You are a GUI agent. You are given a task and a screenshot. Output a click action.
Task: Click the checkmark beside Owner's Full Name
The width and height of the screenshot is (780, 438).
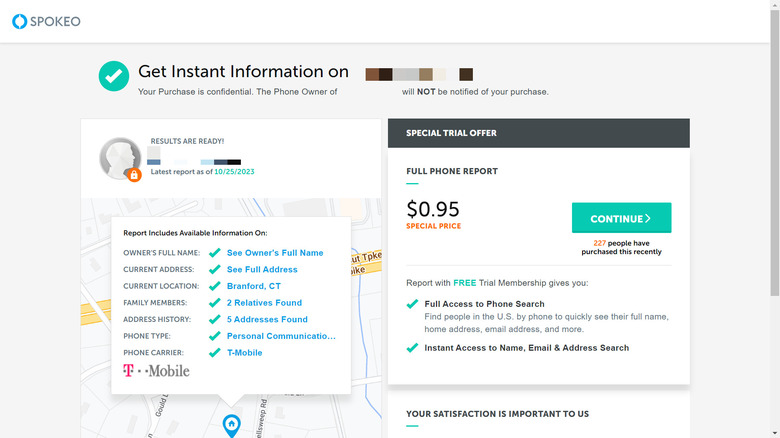point(214,253)
